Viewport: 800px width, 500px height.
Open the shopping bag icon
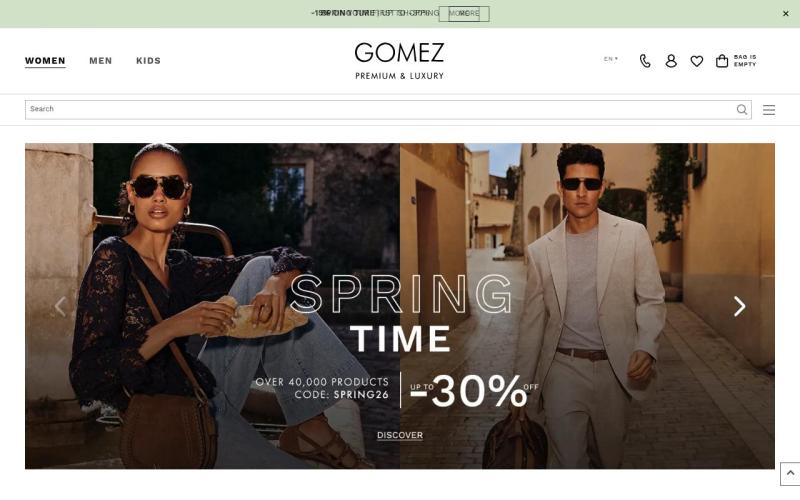pos(721,61)
